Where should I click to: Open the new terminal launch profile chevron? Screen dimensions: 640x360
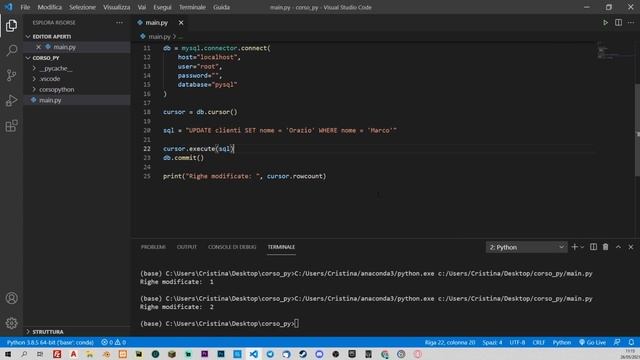click(582, 247)
